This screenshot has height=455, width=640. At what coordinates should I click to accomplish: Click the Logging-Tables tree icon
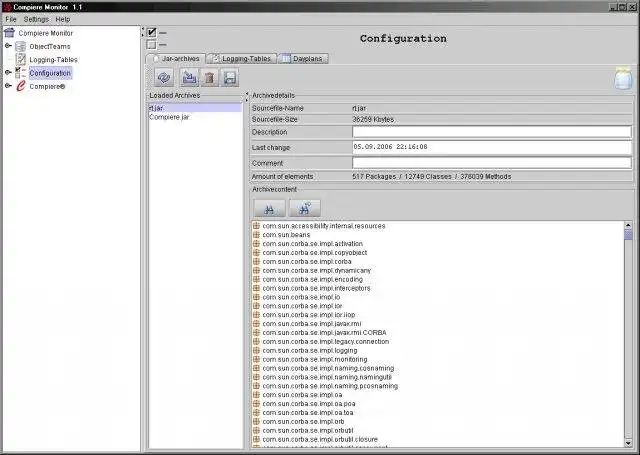coord(20,60)
